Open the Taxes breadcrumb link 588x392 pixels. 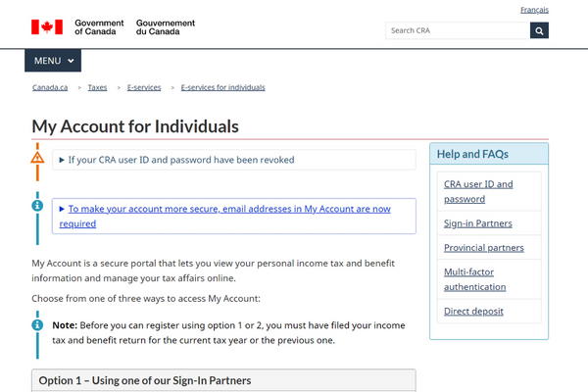pyautogui.click(x=97, y=87)
